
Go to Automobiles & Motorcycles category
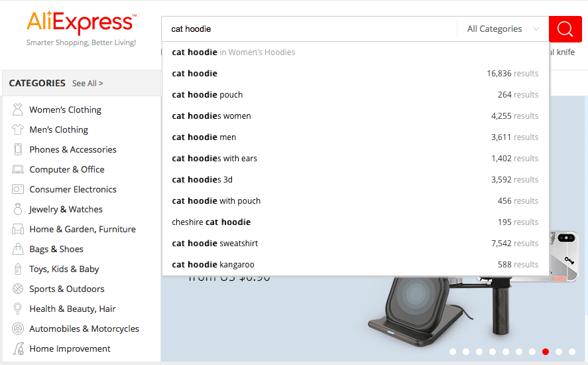84,329
